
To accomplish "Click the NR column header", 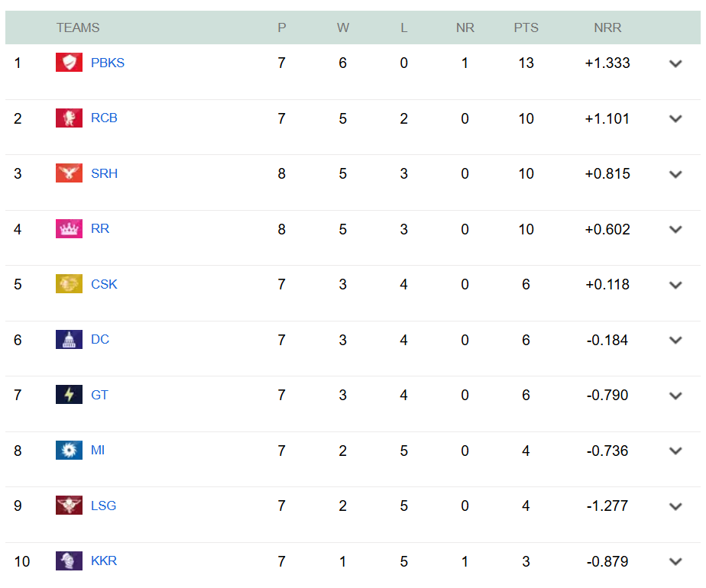I will (465, 27).
